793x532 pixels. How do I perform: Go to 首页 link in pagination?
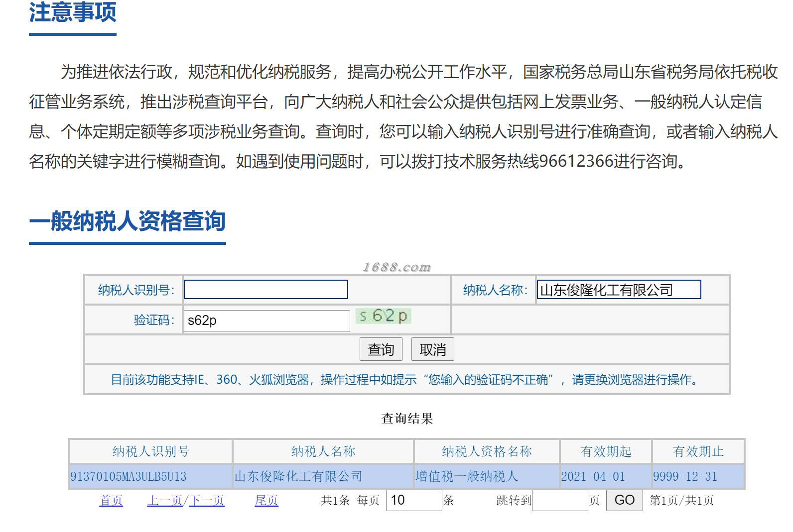coord(111,500)
